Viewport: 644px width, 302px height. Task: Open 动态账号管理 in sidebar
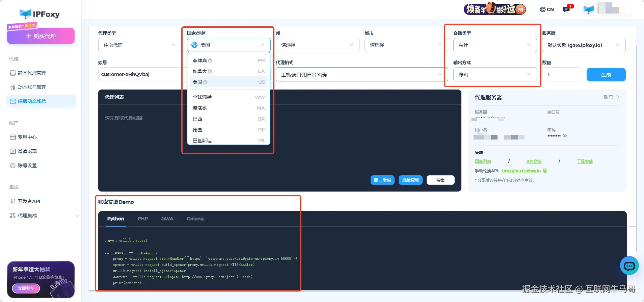(32, 87)
